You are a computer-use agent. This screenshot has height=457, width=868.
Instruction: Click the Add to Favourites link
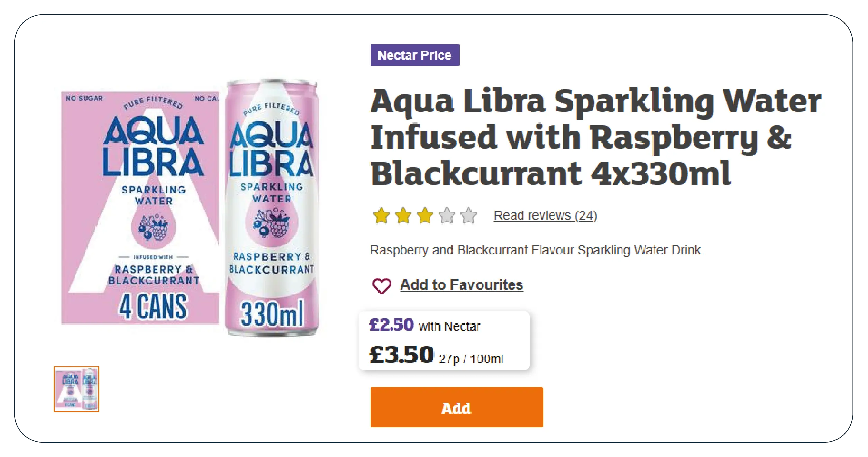tap(462, 285)
